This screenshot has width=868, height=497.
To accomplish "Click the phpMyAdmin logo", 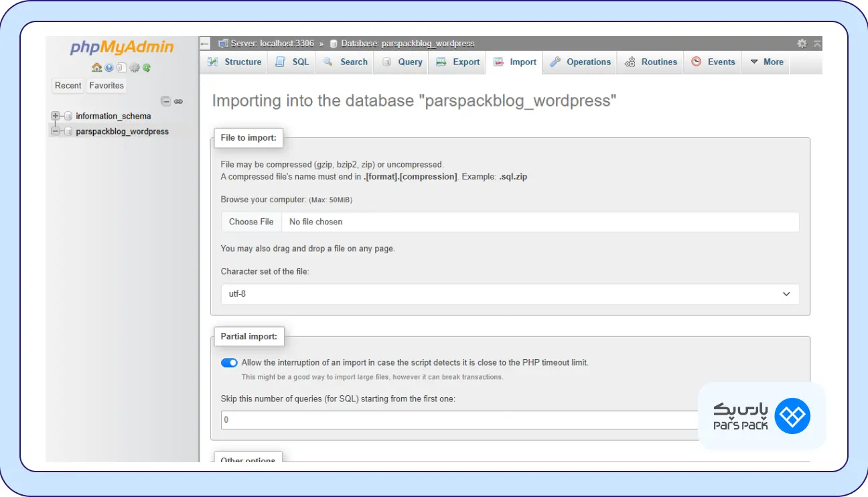I will 122,48.
